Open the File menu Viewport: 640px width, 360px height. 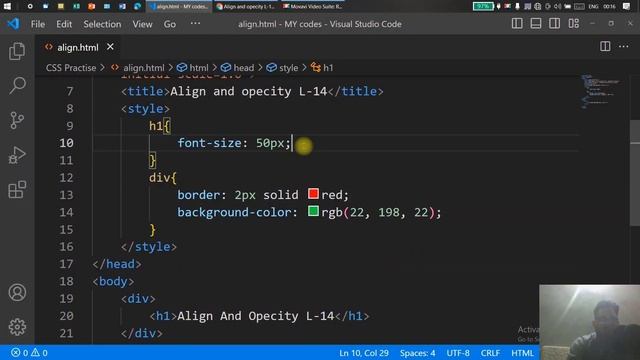(x=38, y=24)
